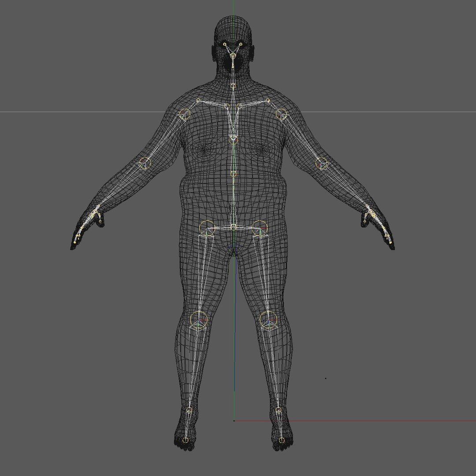
Task: Select the neck joint at the throat
Action: (233, 86)
